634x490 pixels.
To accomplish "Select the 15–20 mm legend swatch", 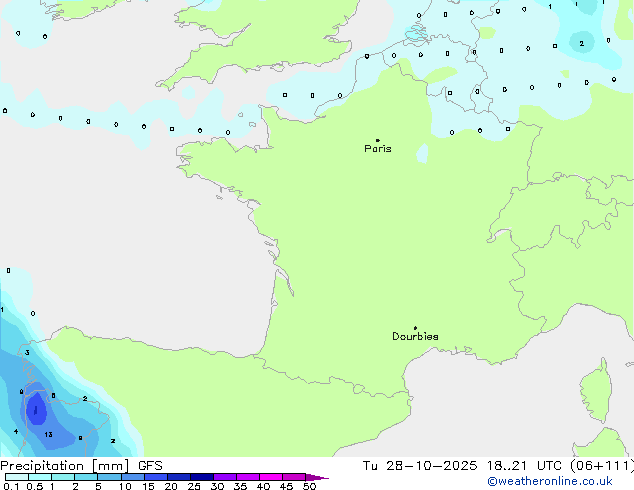I will [156, 477].
